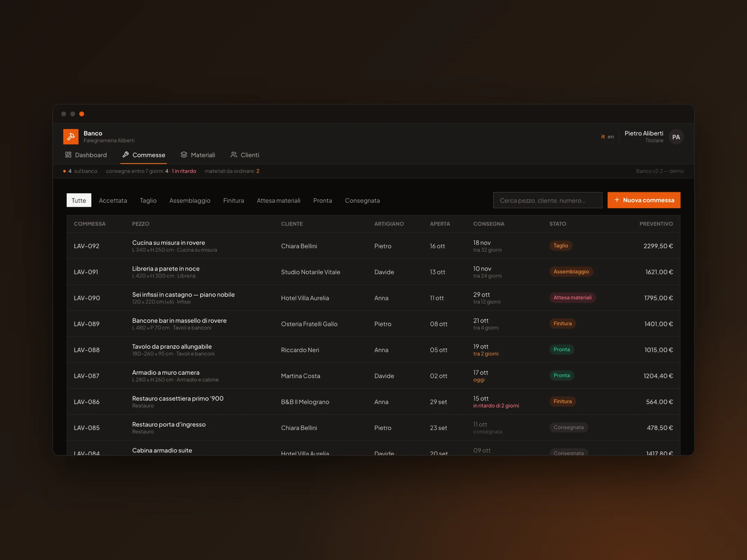Click the 1 in ritardo status text
Viewport: 747px width, 560px height.
point(184,171)
